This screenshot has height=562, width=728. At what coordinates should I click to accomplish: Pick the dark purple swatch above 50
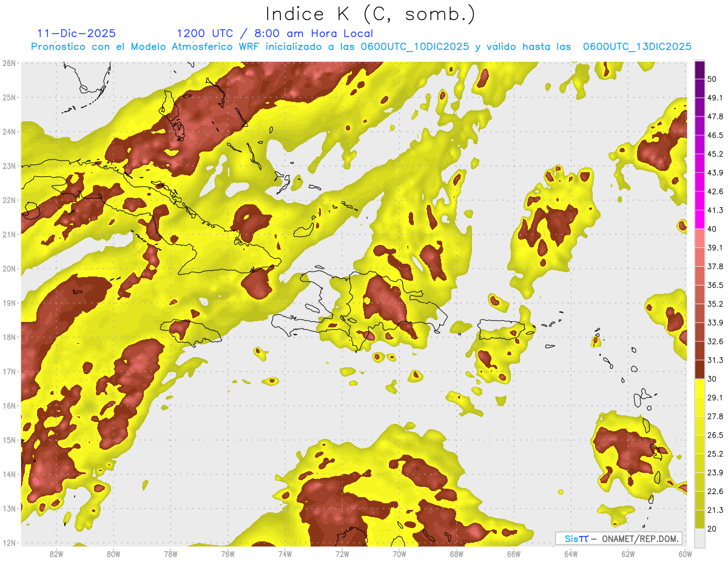point(699,70)
